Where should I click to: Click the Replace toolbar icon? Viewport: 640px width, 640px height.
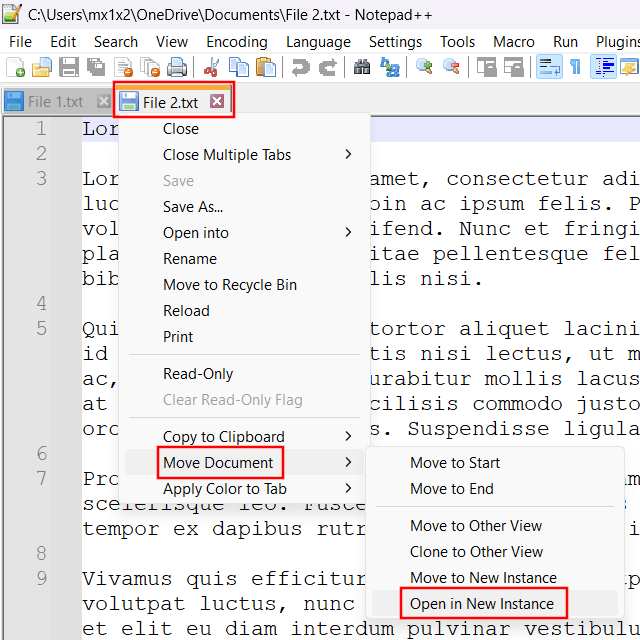click(x=389, y=67)
